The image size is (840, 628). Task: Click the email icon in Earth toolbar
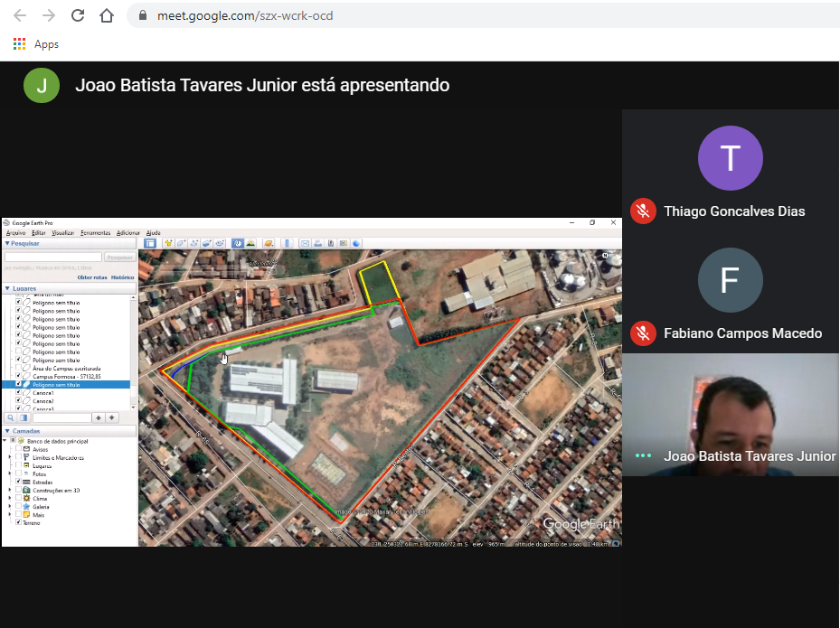click(306, 243)
